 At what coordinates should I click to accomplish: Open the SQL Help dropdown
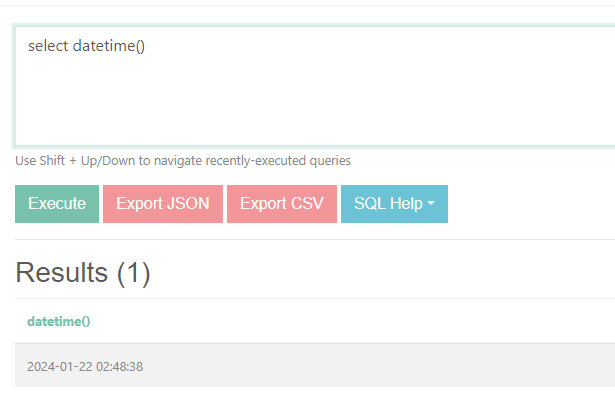tap(394, 204)
